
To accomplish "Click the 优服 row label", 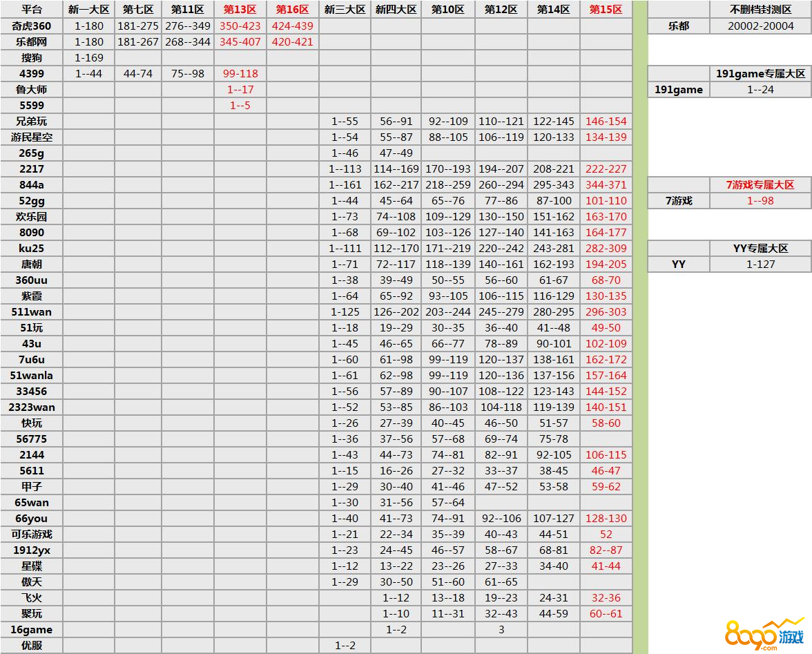I will click(32, 645).
